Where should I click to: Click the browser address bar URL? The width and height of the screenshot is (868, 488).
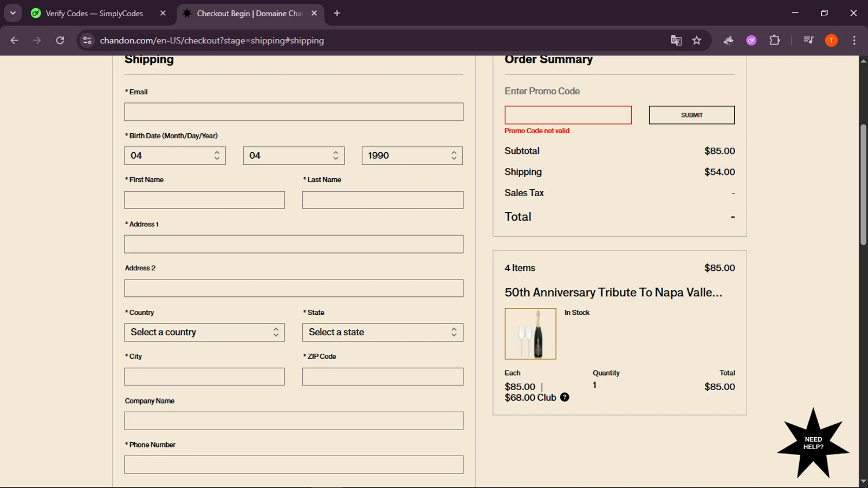click(212, 41)
